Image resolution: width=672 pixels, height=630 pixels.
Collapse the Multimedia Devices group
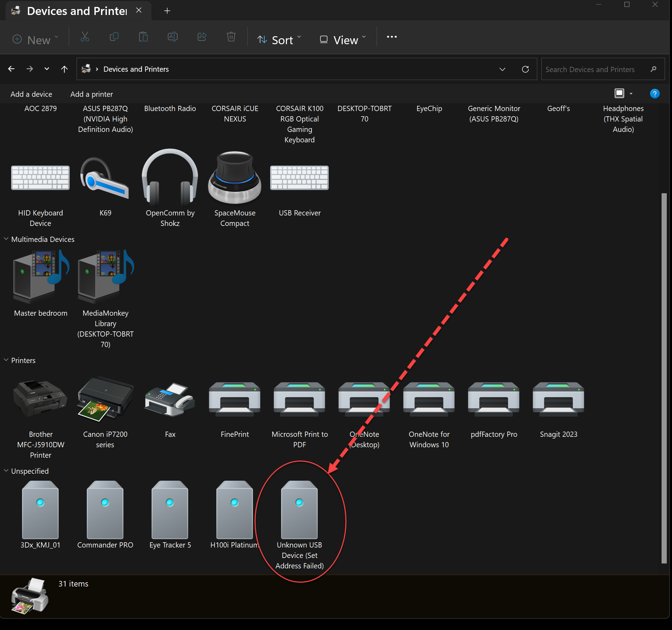pos(6,239)
